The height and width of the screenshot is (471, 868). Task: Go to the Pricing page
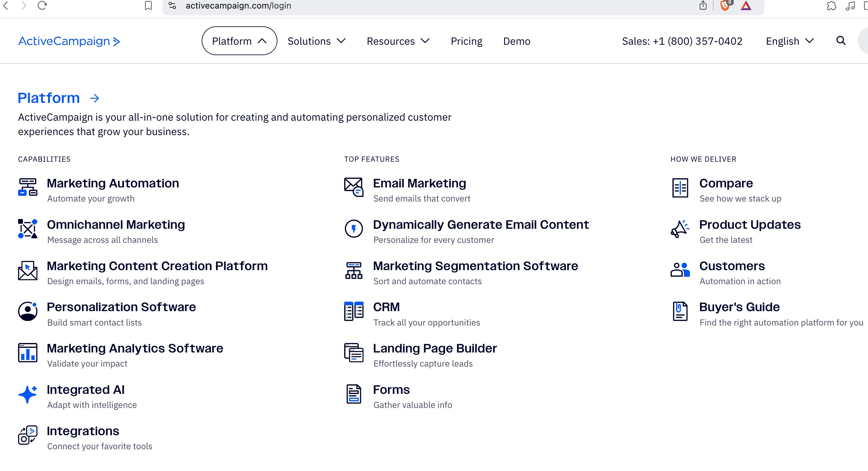point(466,41)
